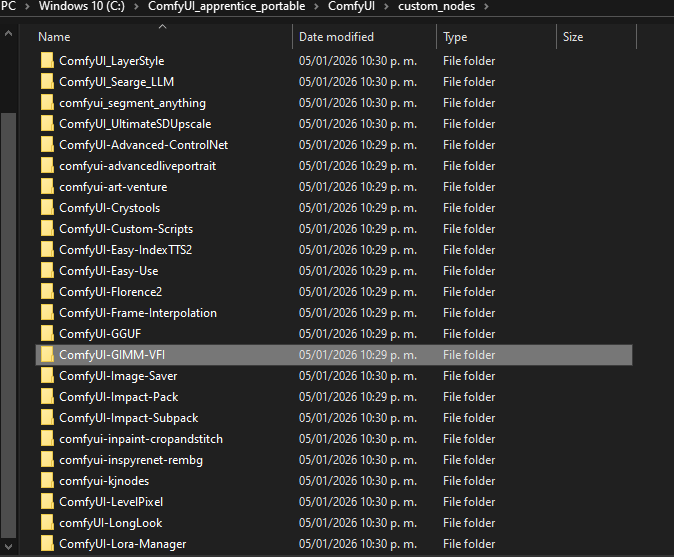Click the navigation pane scroll-up arrow
The image size is (674, 557).
(8, 33)
